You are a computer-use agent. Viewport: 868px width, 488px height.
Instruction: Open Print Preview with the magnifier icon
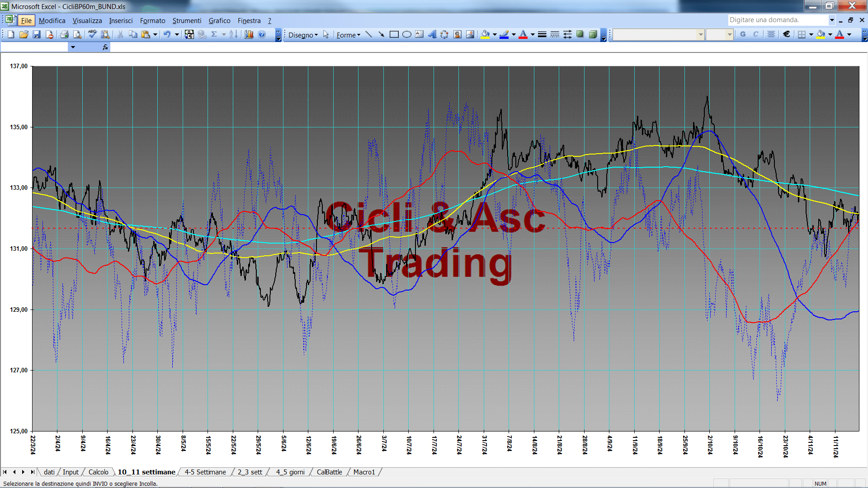coord(77,34)
